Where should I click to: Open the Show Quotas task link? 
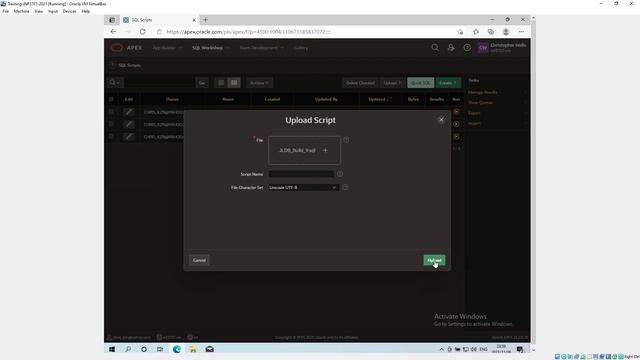tap(480, 102)
